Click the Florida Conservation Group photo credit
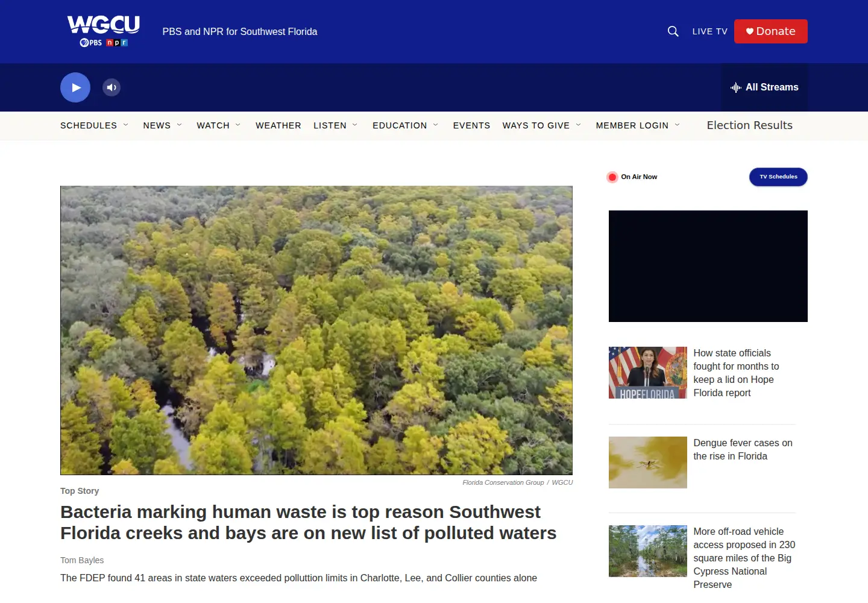Screen dimensions: 868x603 (503, 482)
